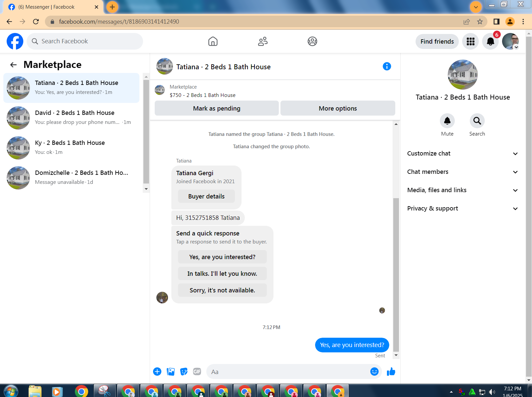The image size is (532, 397).
Task: Toggle Chrome side panel icon
Action: [x=496, y=22]
